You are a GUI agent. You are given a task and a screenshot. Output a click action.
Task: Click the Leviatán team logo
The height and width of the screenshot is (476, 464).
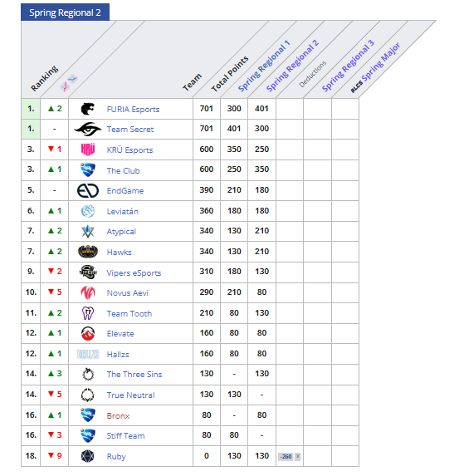tap(88, 211)
